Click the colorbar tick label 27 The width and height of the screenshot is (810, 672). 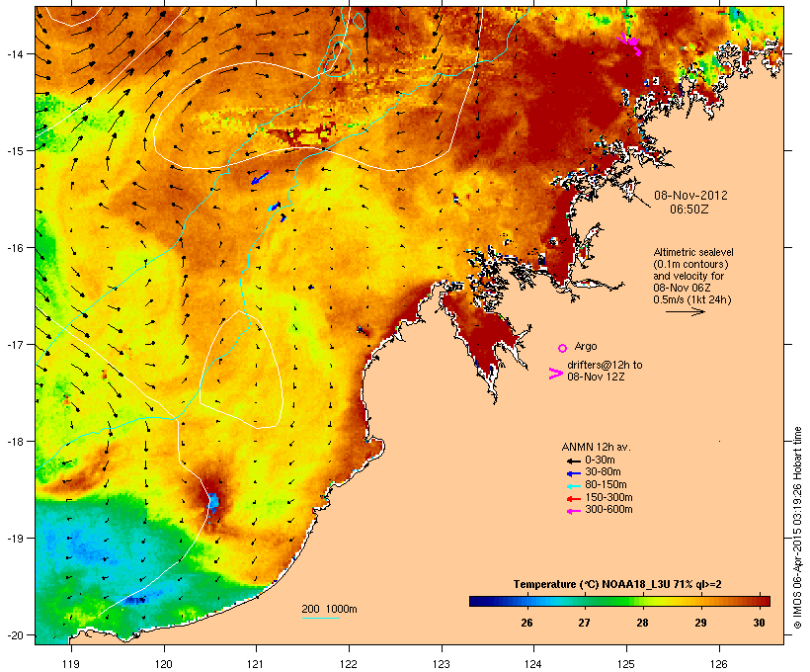584,623
